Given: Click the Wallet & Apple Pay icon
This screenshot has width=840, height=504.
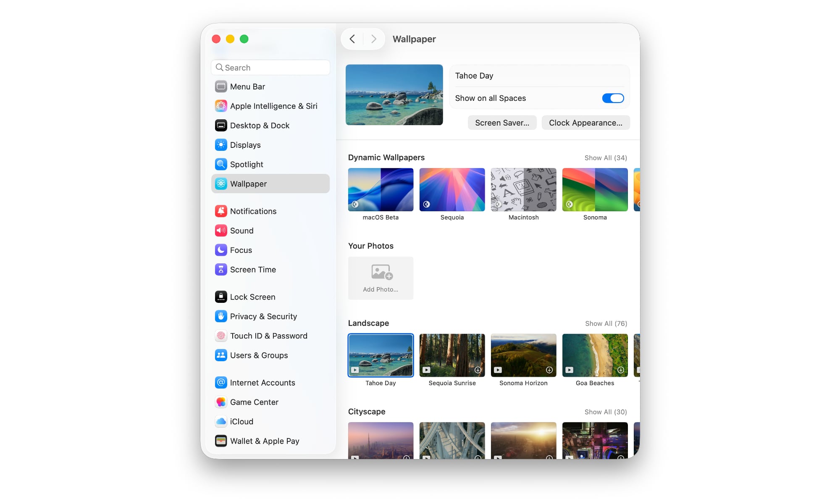Looking at the screenshot, I should point(221,441).
